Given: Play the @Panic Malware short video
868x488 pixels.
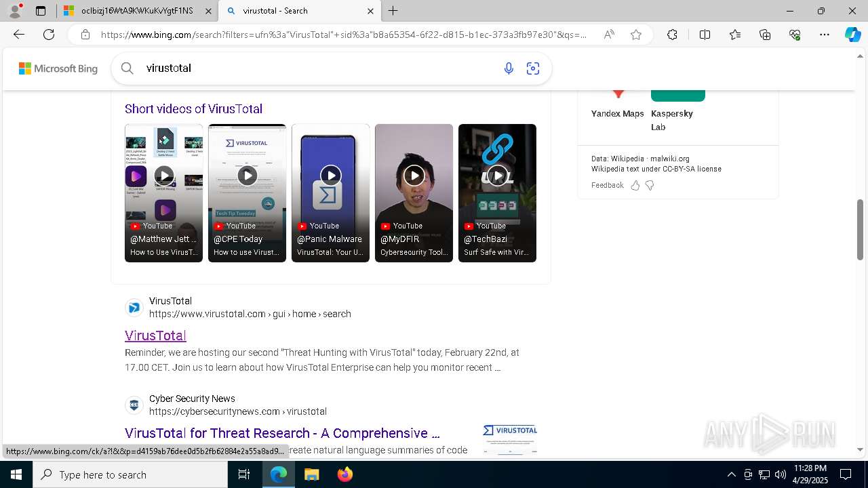Looking at the screenshot, I should 330,192.
